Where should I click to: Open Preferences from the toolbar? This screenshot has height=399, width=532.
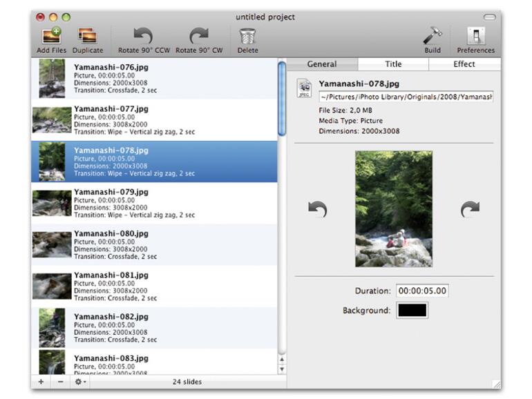tap(475, 36)
